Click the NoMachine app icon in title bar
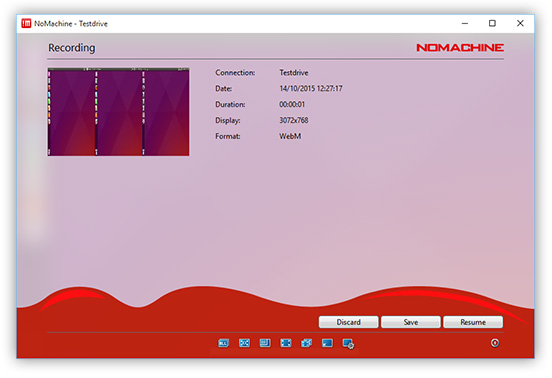Image resolution: width=552 pixels, height=378 pixels. click(x=26, y=24)
